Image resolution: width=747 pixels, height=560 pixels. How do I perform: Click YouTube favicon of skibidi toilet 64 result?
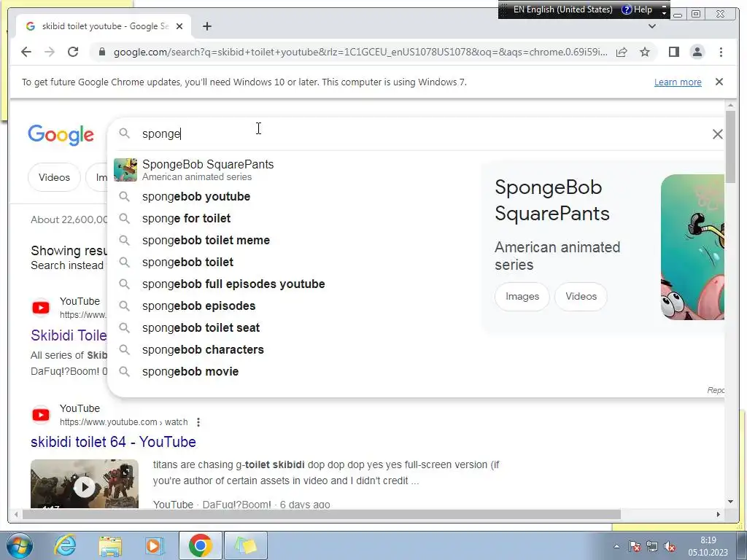[x=41, y=415]
